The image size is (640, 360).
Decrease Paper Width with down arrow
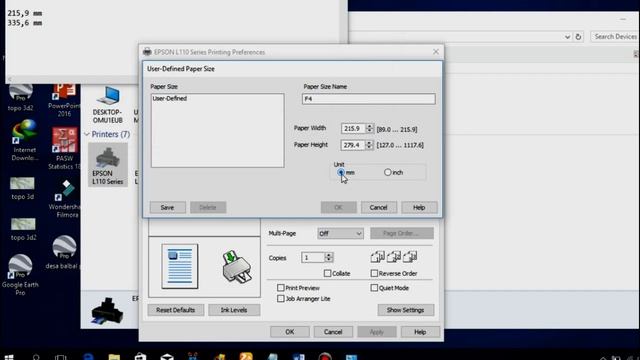pos(369,131)
